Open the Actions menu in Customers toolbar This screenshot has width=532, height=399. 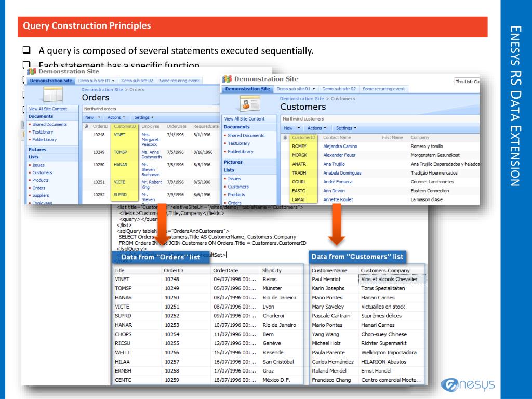coord(316,128)
